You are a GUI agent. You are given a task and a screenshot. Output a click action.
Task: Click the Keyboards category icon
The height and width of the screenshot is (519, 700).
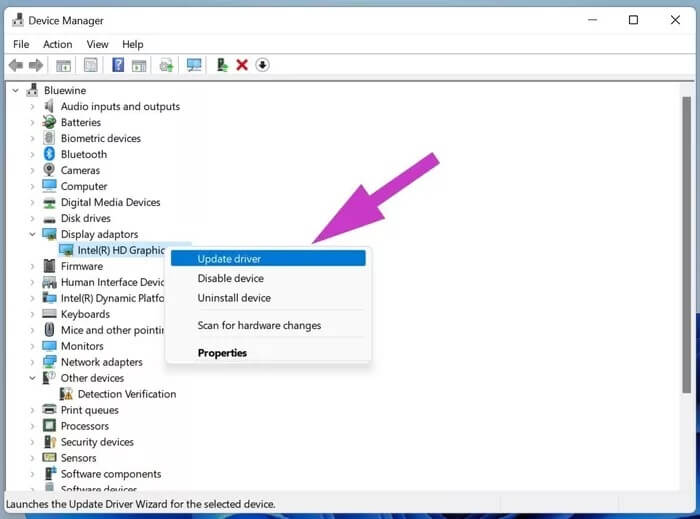(49, 314)
